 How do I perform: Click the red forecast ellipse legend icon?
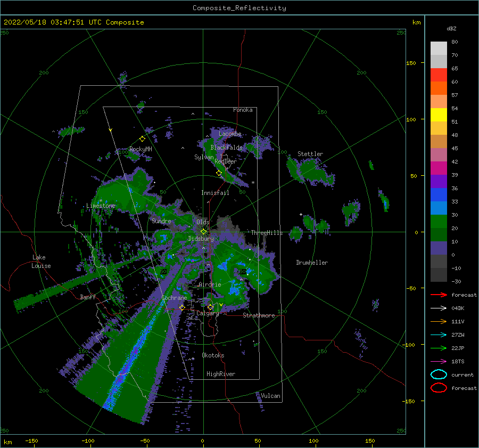tap(439, 388)
